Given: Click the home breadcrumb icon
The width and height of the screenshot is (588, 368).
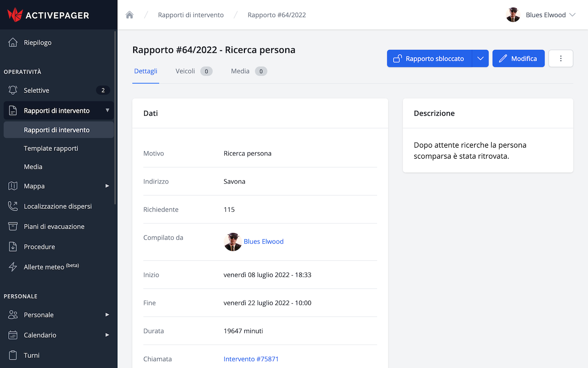Looking at the screenshot, I should tap(130, 15).
